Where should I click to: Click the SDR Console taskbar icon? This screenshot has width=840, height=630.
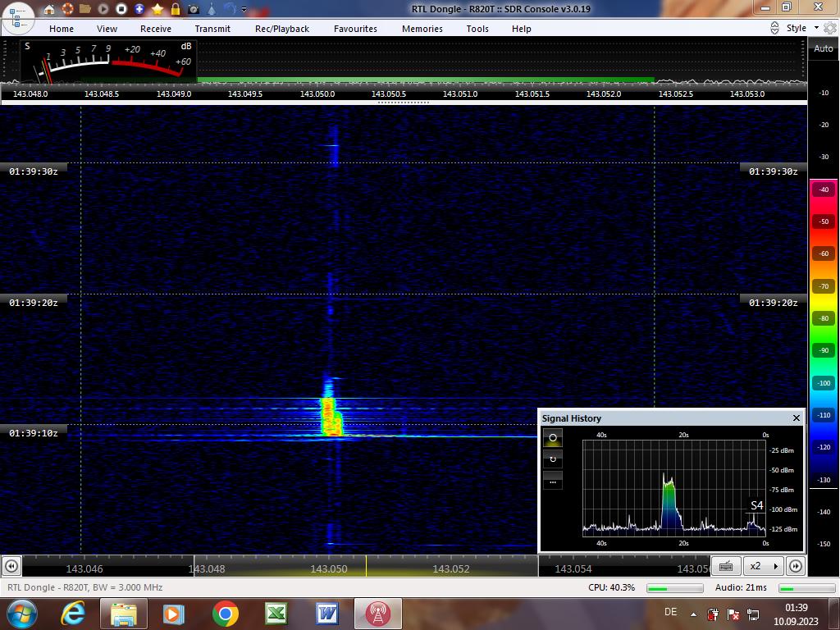tap(377, 614)
